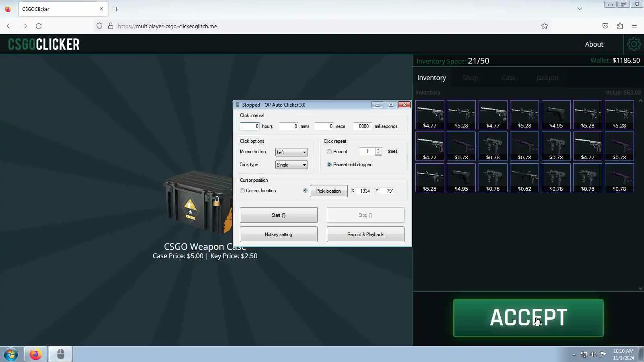Show hidden system tray icons
Viewport: 644px width, 362px height.
pyautogui.click(x=574, y=354)
